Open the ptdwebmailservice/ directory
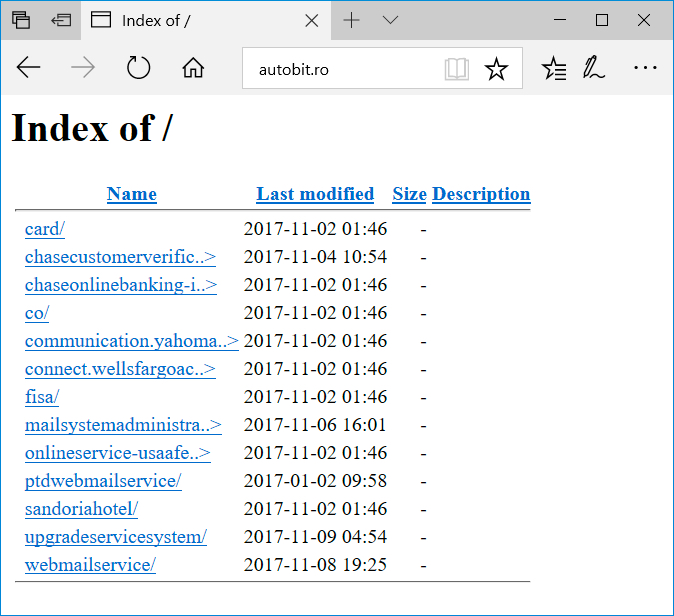The image size is (674, 616). pos(103,481)
